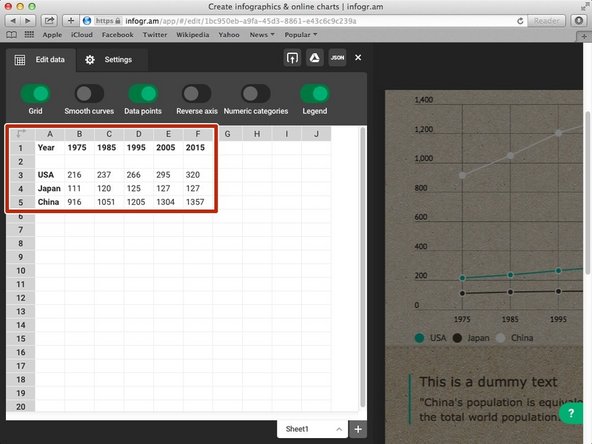Enable Numeric categories toggle
The image size is (592, 444).
coord(256,94)
